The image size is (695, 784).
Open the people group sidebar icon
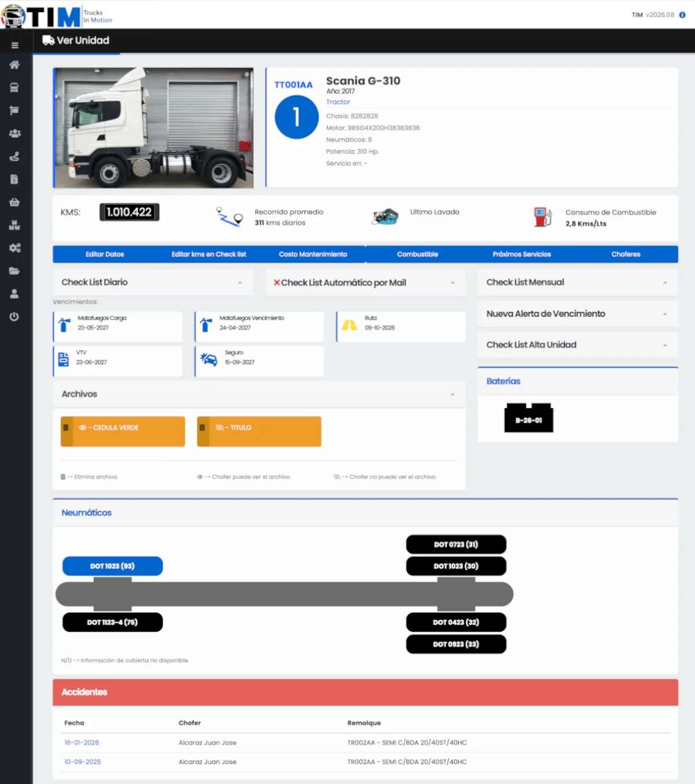click(15, 133)
